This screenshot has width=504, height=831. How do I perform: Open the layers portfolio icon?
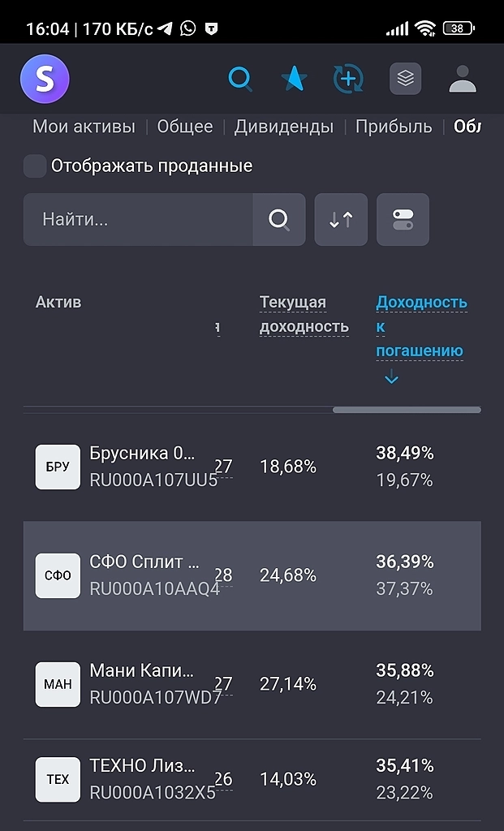pos(406,79)
